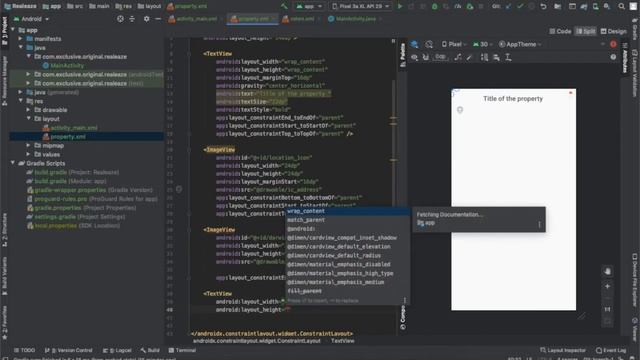Screen dimensions: 640x360
Task: Open the API 30 version dropdown
Action: tap(483, 44)
